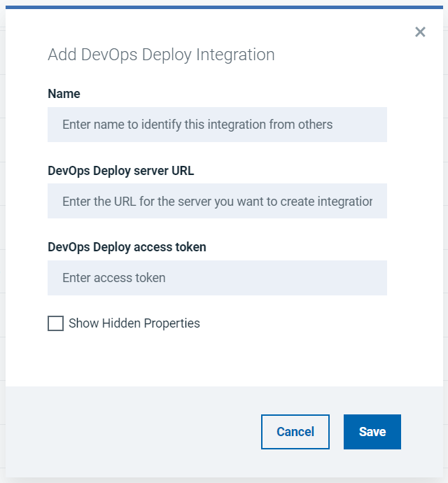Click the DevOps Deploy access token label
This screenshot has width=448, height=483.
(x=127, y=247)
